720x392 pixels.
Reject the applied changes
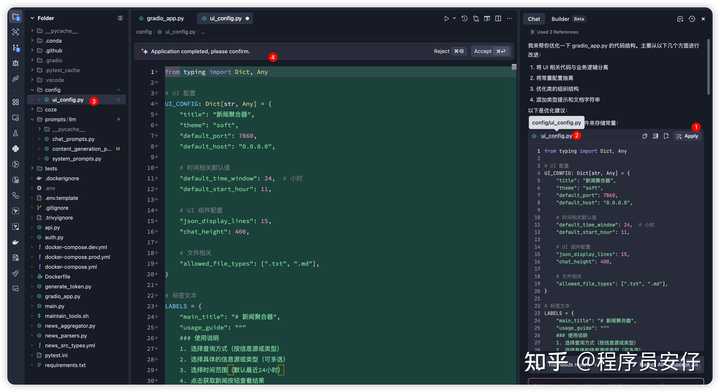(x=449, y=51)
